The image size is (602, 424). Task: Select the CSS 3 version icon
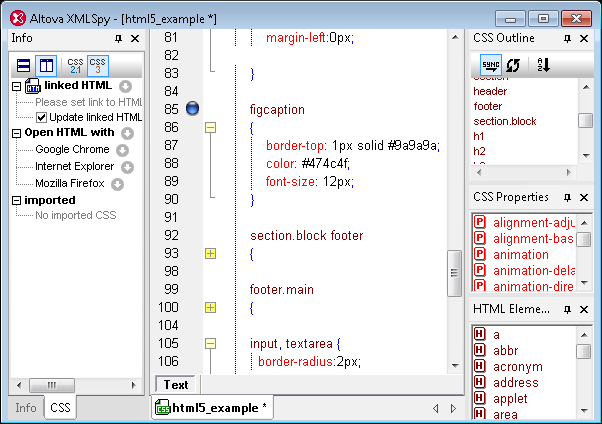coord(97,66)
